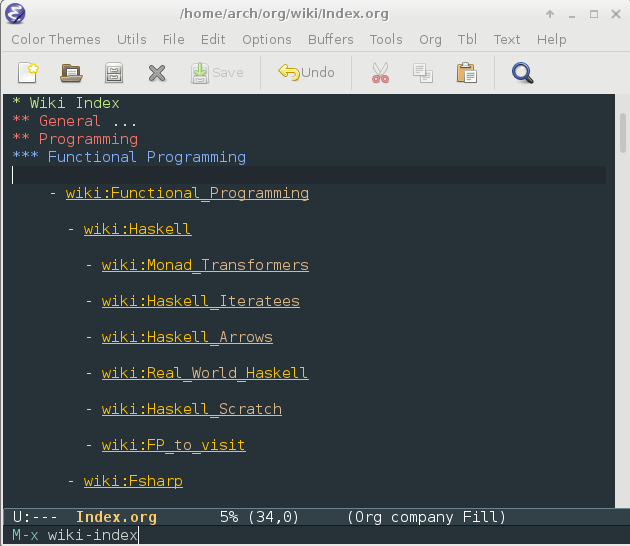Click the 5% position indicator in mode line
This screenshot has width=630, height=546.
click(229, 517)
